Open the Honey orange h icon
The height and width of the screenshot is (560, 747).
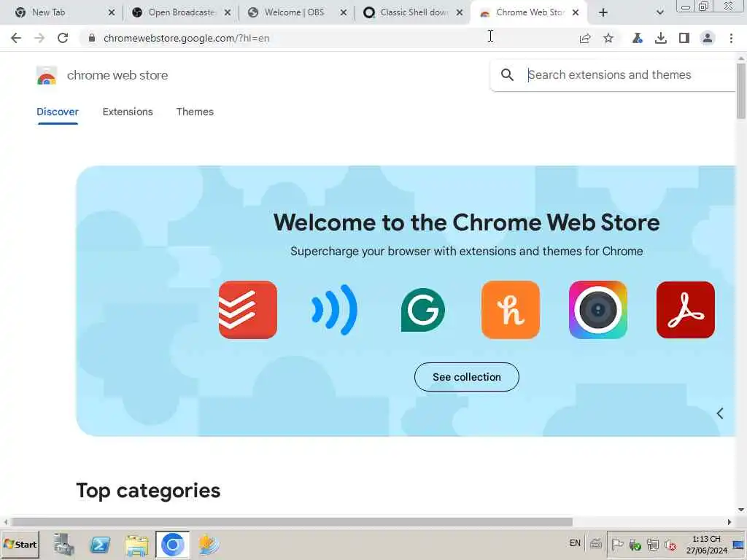[x=510, y=310]
